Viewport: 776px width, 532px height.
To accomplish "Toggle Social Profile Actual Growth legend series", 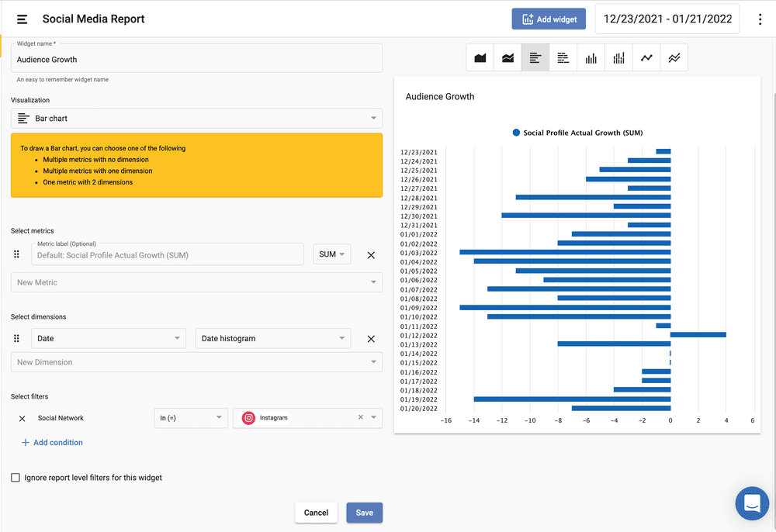I will coord(577,133).
